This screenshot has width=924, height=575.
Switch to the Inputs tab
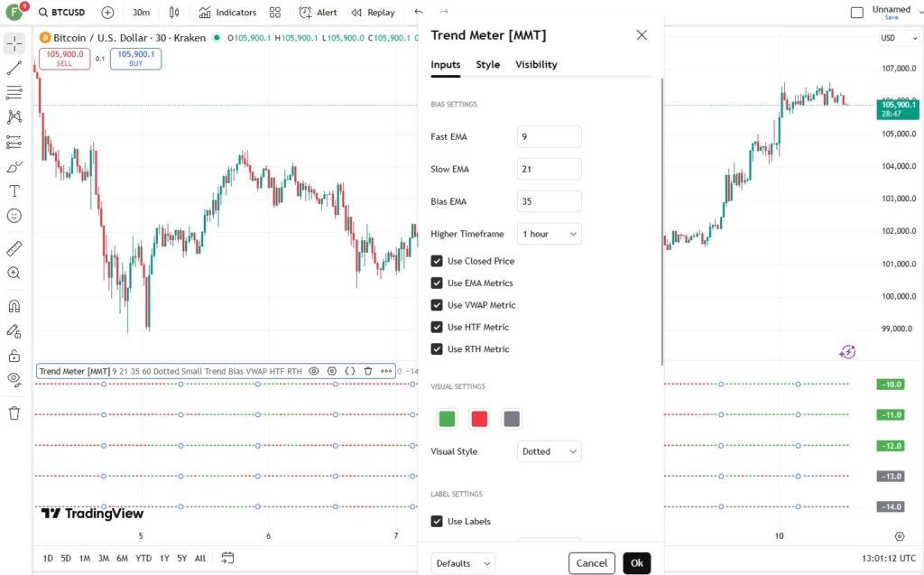click(446, 64)
